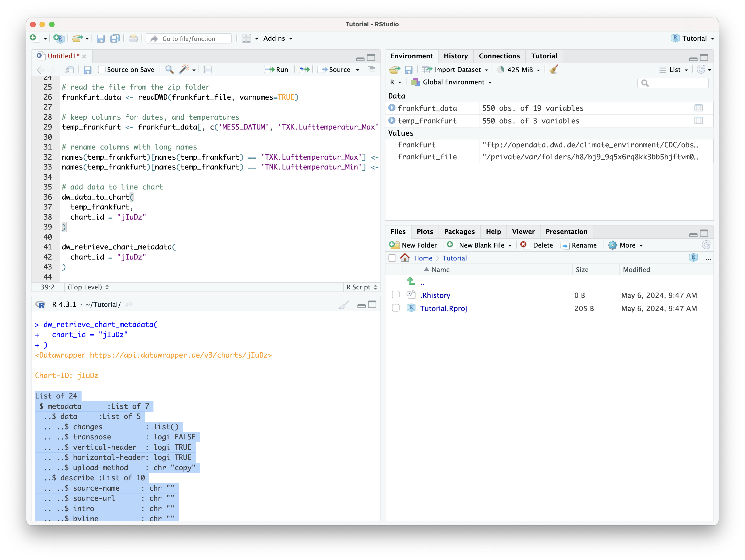The width and height of the screenshot is (745, 560).
Task: Refresh the Files pane listing
Action: [x=706, y=245]
